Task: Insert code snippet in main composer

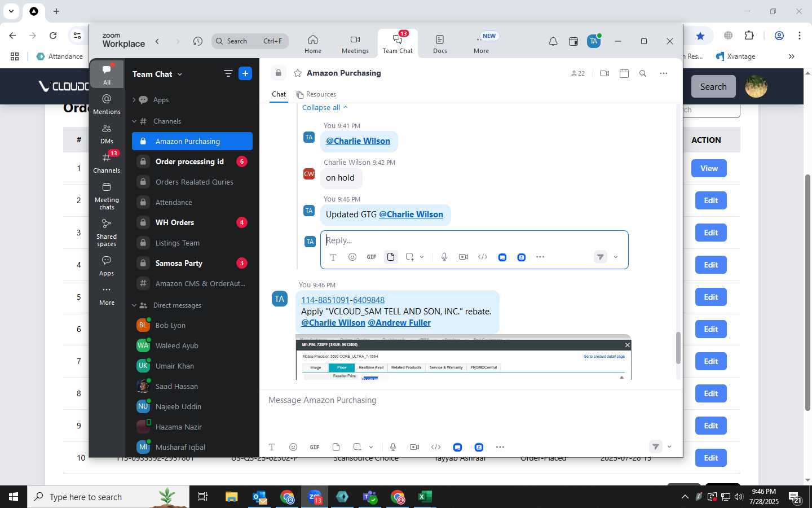Action: pos(436,447)
